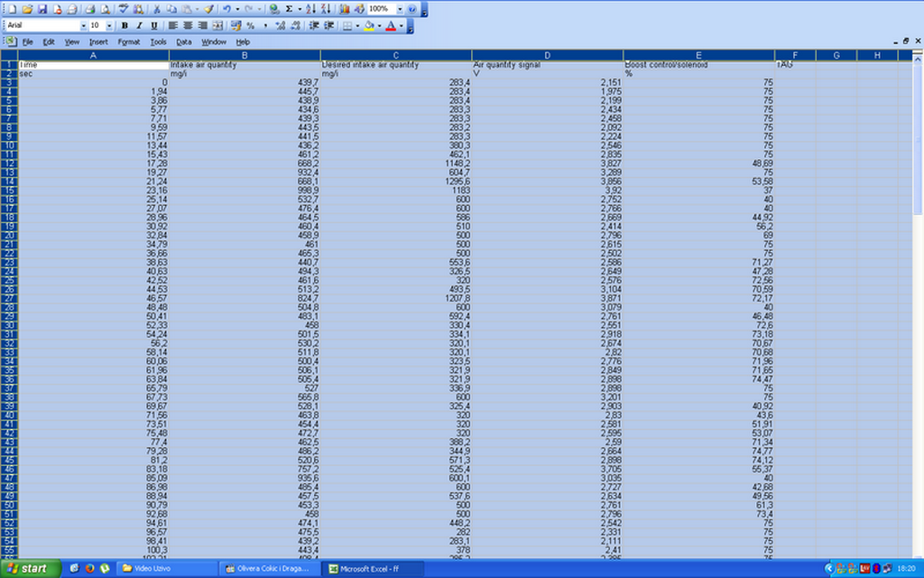
Task: Open the Data menu
Action: (184, 42)
